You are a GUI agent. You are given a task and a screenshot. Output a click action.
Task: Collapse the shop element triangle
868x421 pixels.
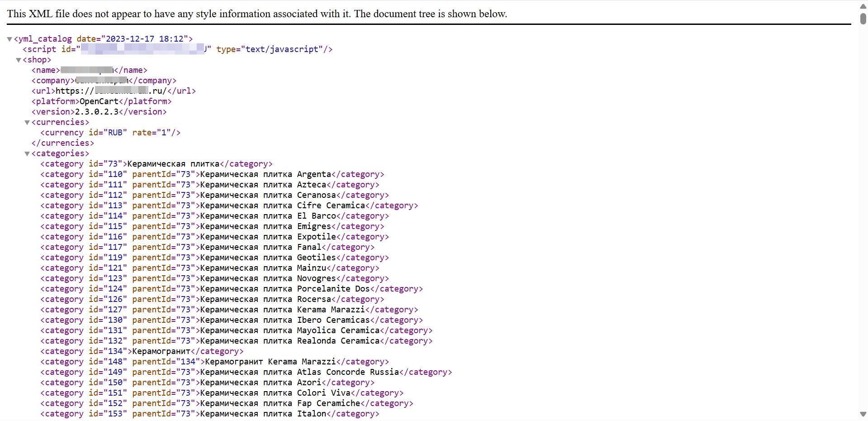pos(19,60)
